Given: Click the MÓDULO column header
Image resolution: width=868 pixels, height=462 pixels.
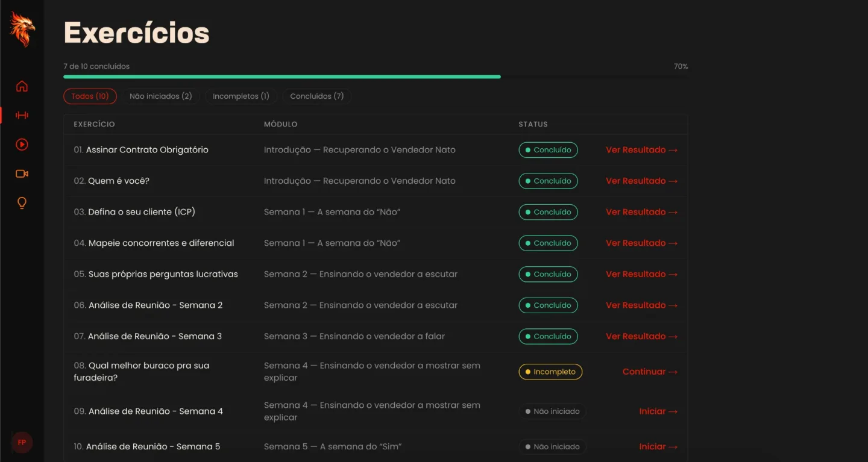Looking at the screenshot, I should tap(281, 124).
